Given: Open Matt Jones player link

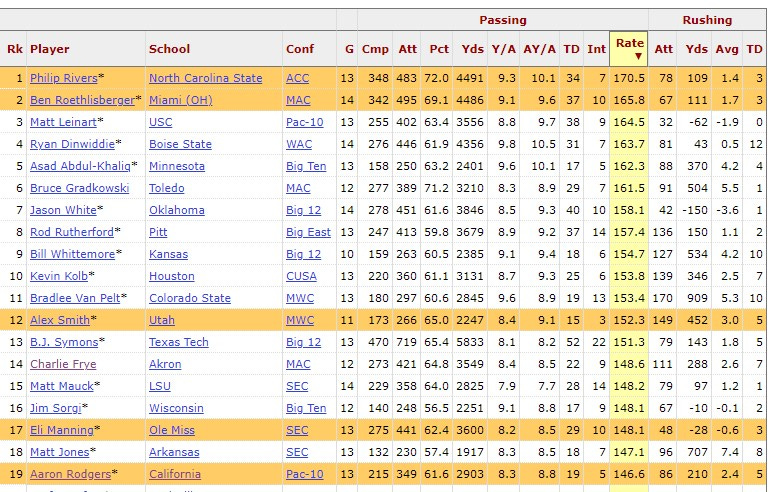Looking at the screenshot, I should click(59, 452).
